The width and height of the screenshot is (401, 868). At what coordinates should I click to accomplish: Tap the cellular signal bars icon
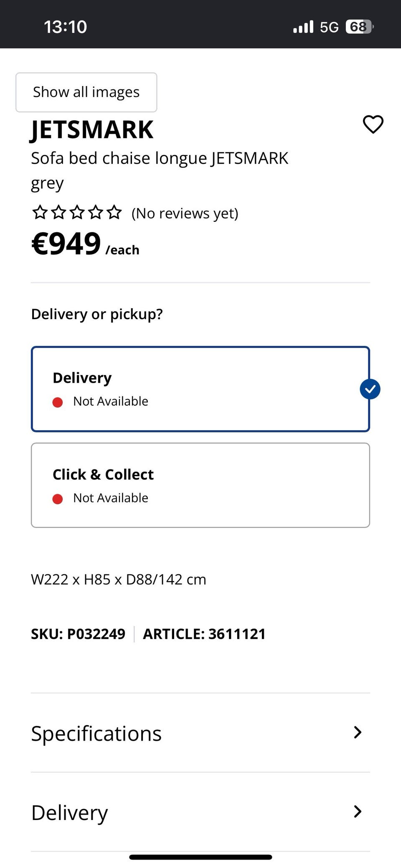[x=303, y=27]
